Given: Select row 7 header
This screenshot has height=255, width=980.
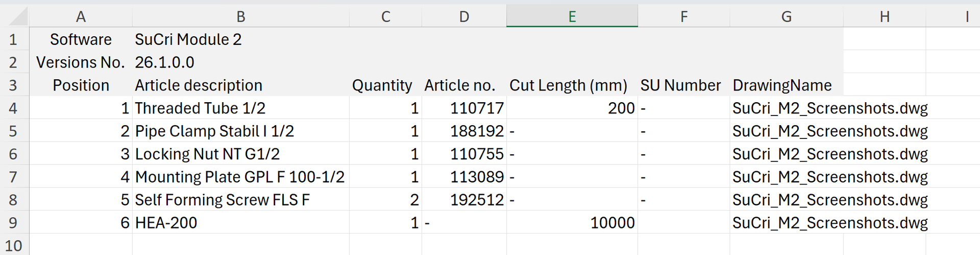Looking at the screenshot, I should pos(14,177).
